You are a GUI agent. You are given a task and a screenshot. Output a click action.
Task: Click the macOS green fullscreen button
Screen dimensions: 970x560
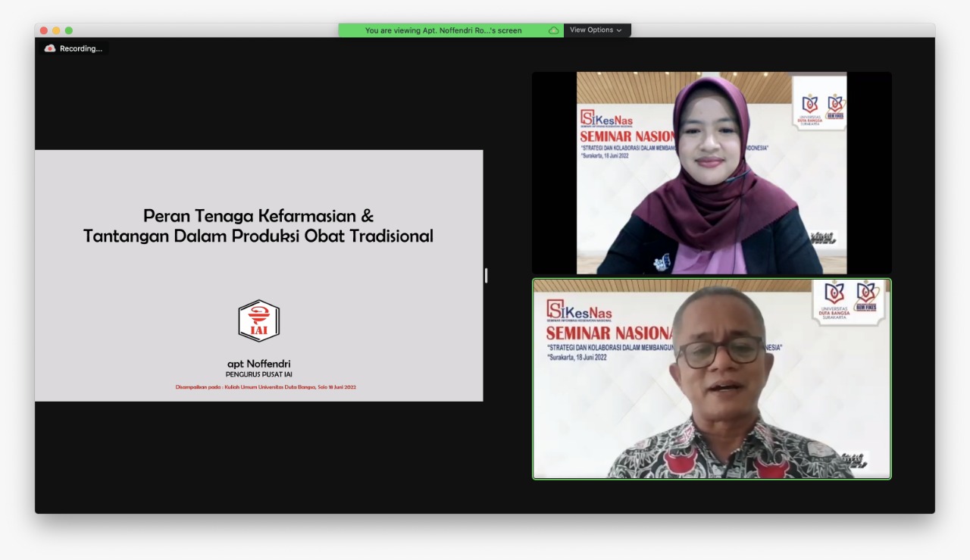tap(69, 30)
